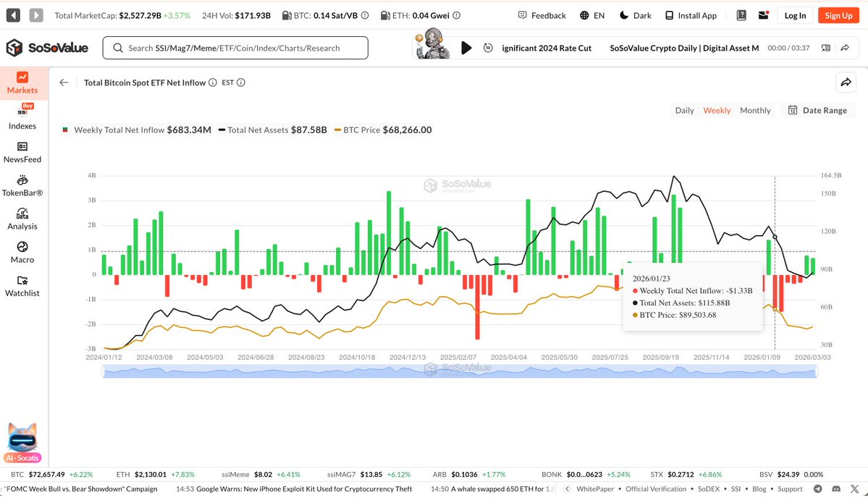Screen dimensions: 868x498
Task: Switch to the Monthly chart view
Action: (755, 110)
